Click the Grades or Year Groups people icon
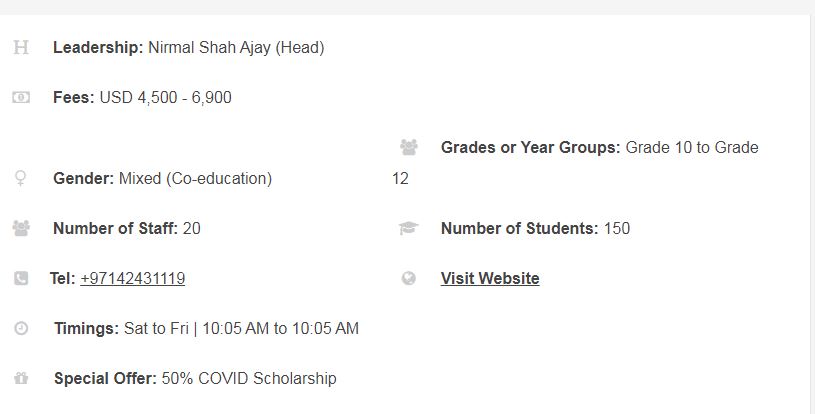The image size is (815, 414). point(409,147)
